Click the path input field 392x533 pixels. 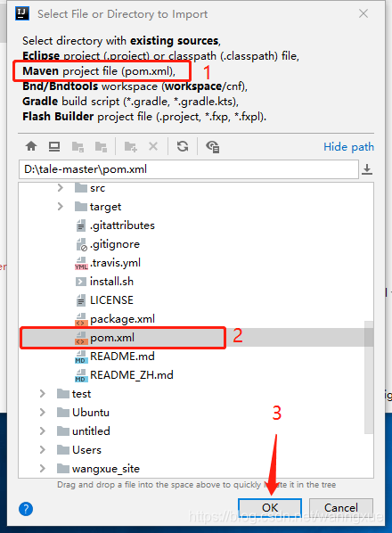[x=189, y=169]
